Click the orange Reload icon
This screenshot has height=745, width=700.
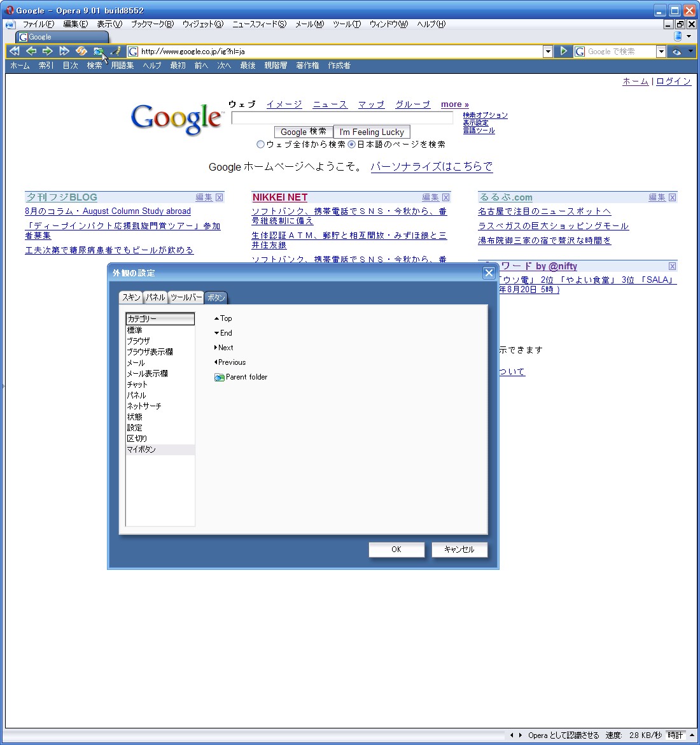click(81, 51)
